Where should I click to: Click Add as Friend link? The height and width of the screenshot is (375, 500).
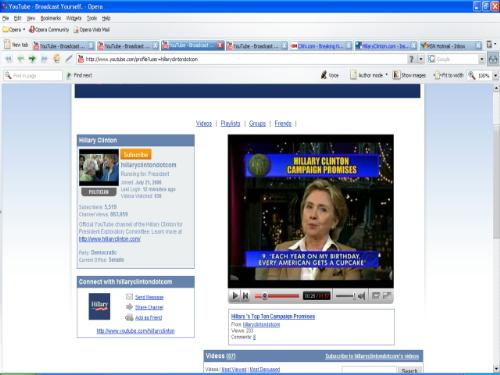[x=148, y=317]
